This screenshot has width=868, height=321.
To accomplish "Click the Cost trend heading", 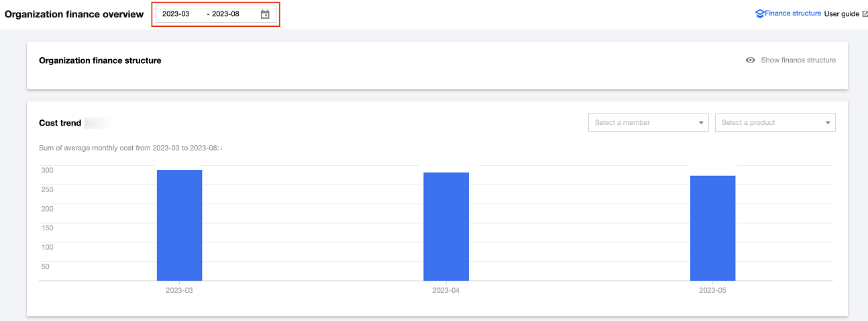I will [60, 123].
